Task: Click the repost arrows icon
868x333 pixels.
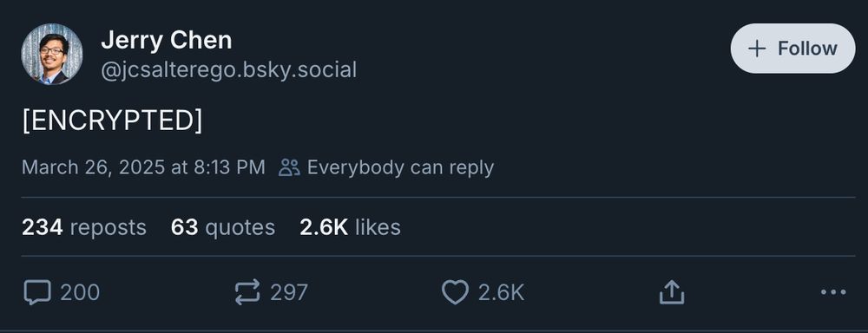Action: click(247, 292)
